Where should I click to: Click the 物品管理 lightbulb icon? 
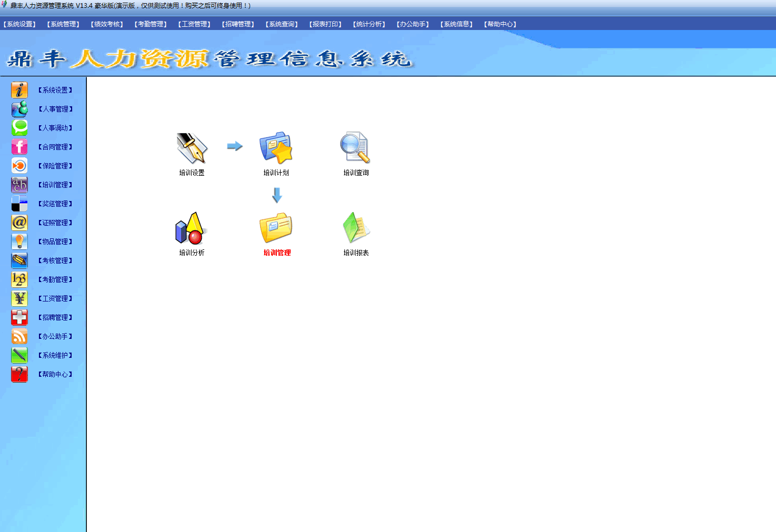click(x=19, y=242)
